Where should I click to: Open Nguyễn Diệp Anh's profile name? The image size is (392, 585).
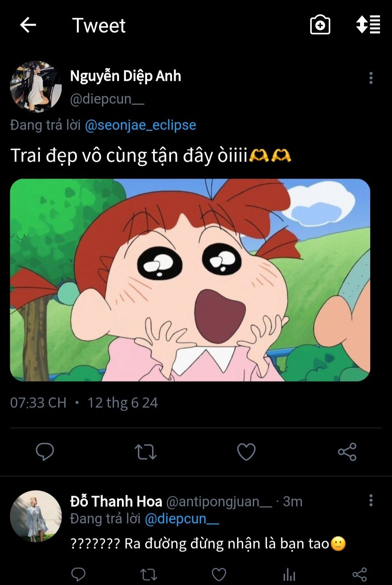coord(126,76)
